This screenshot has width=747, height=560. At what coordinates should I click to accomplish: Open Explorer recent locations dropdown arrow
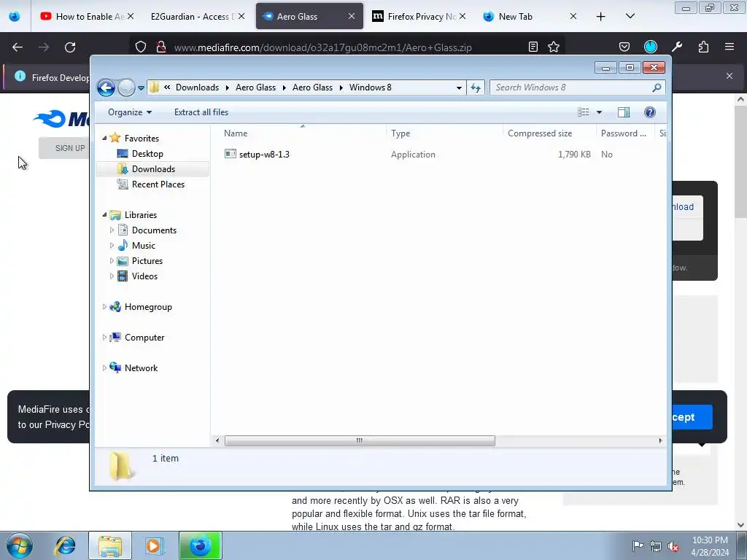(x=141, y=88)
